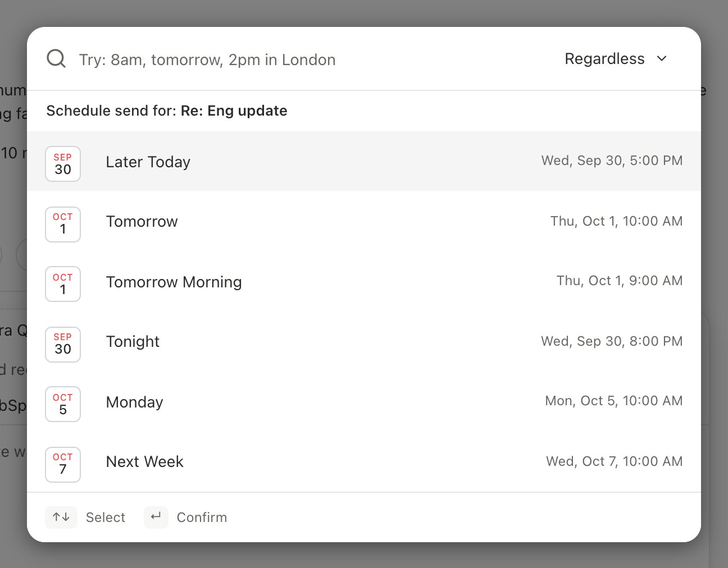
Task: Click the Select label in footer
Action: point(106,517)
